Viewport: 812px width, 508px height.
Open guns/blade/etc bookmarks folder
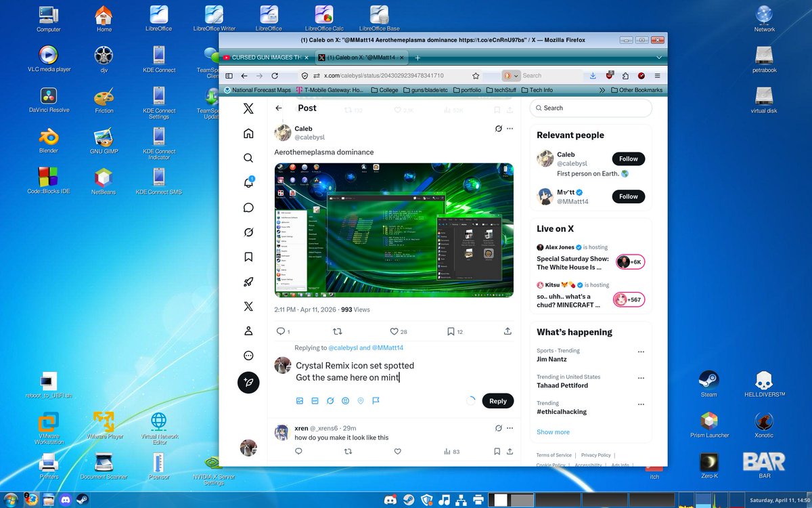point(425,90)
